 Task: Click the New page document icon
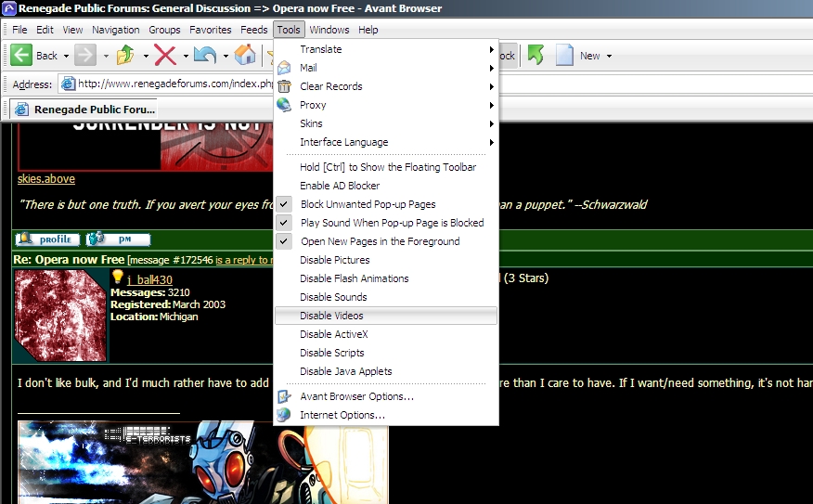click(x=564, y=56)
